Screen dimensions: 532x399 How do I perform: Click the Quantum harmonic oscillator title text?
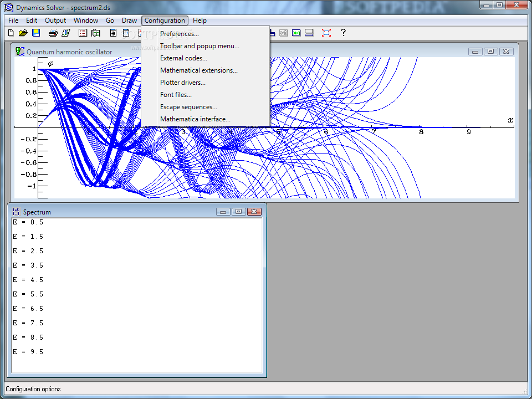pyautogui.click(x=69, y=52)
